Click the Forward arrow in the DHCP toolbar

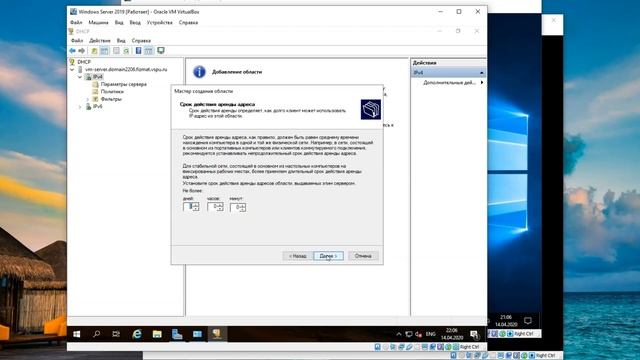pyautogui.click(x=82, y=51)
